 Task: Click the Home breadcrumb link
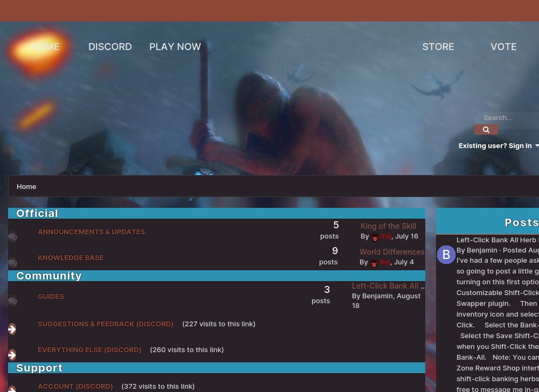pos(26,186)
